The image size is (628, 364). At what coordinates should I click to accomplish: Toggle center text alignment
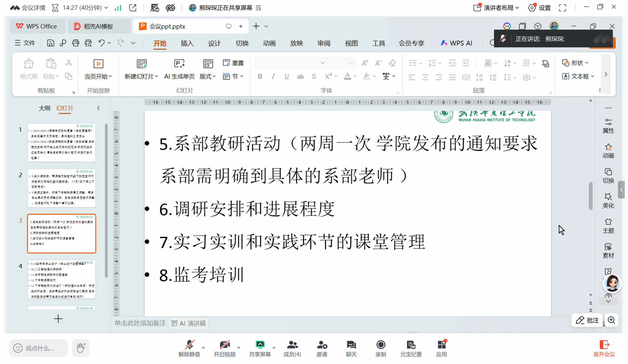click(425, 78)
